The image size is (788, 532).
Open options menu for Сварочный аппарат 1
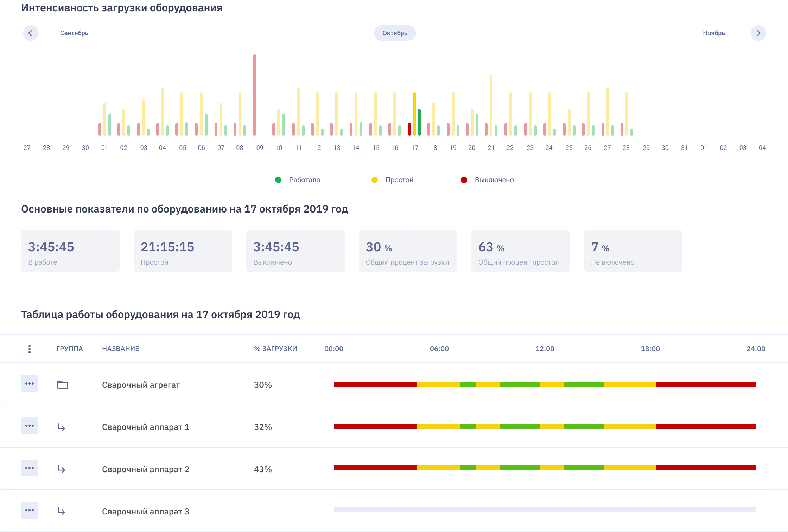pyautogui.click(x=30, y=426)
